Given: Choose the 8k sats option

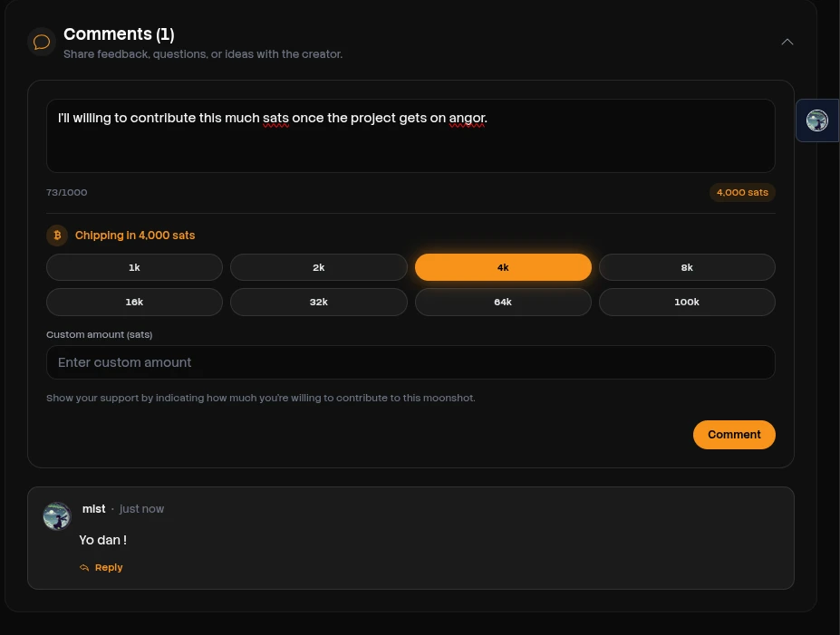Looking at the screenshot, I should [x=687, y=267].
